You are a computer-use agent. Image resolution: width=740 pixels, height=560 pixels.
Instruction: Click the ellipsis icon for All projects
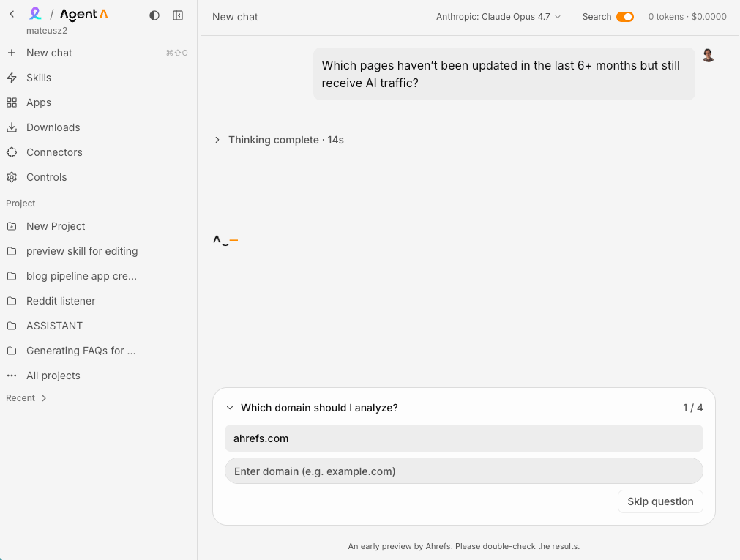click(x=12, y=376)
